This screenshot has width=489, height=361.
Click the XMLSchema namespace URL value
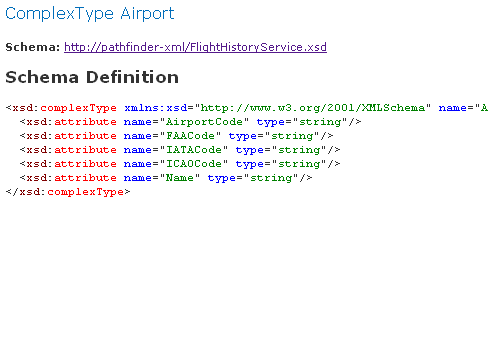[313, 108]
